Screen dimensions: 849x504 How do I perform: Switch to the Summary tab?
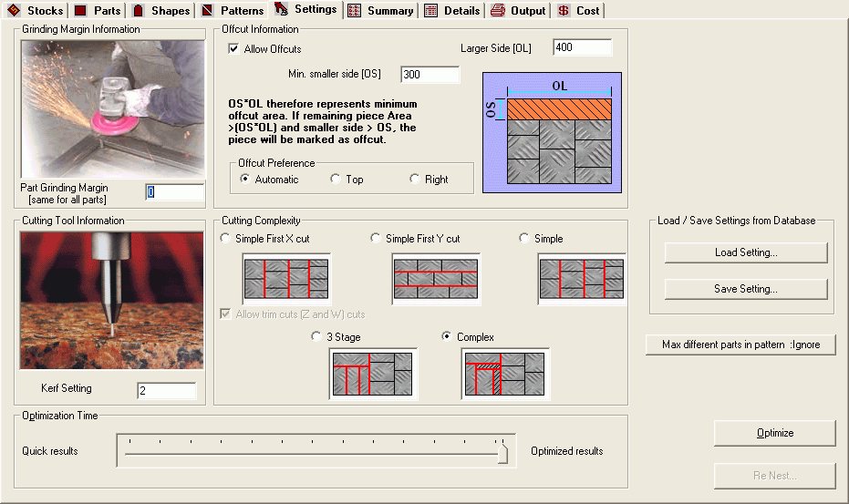click(x=381, y=11)
